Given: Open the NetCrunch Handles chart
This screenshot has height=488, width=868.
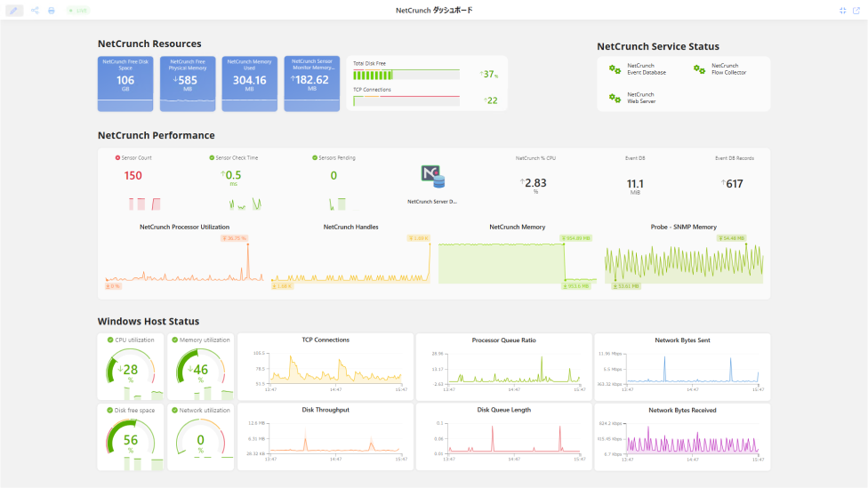Looking at the screenshot, I should click(x=351, y=257).
